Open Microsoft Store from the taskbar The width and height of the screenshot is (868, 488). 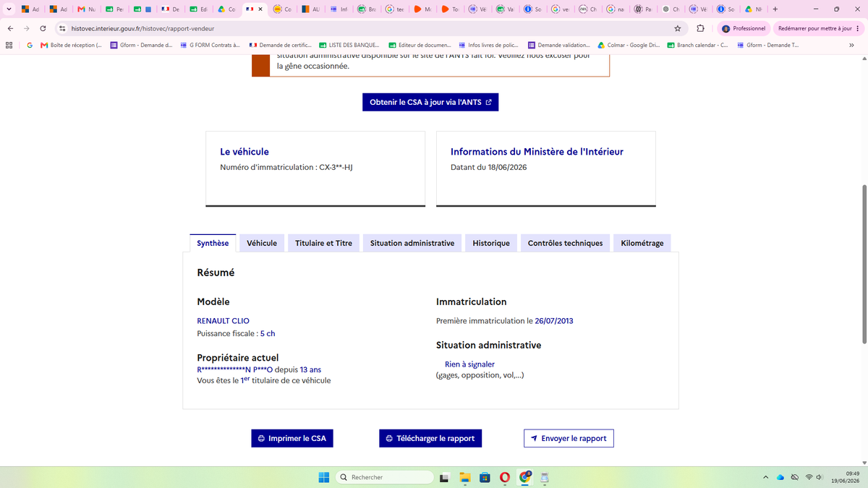click(x=485, y=477)
